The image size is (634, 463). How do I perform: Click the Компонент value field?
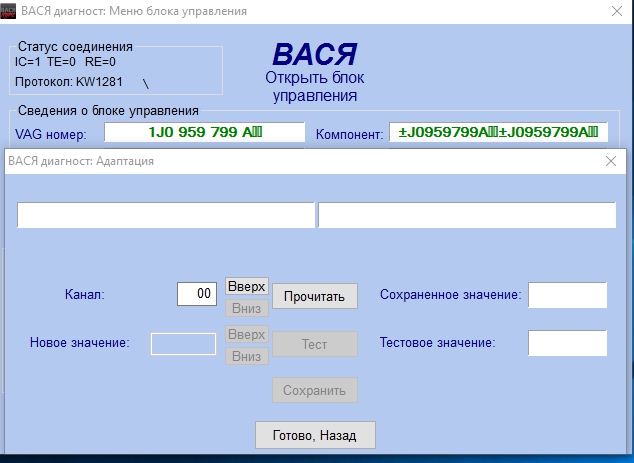point(498,133)
